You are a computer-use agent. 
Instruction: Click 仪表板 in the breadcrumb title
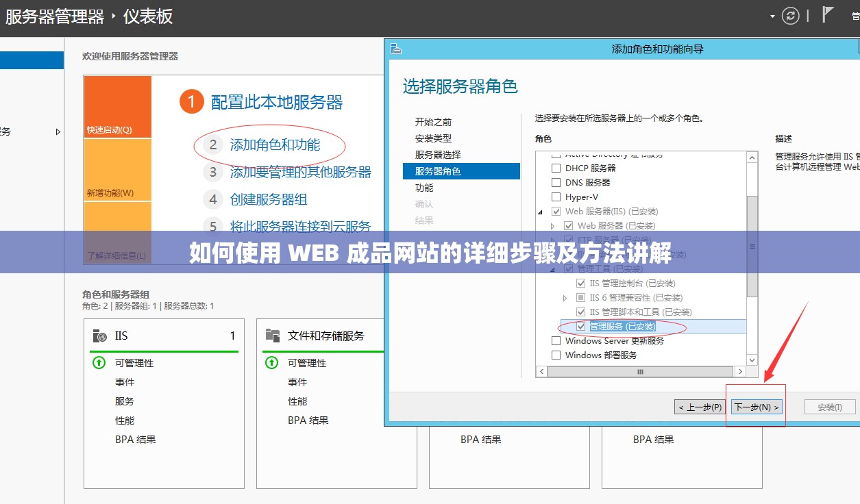(148, 16)
